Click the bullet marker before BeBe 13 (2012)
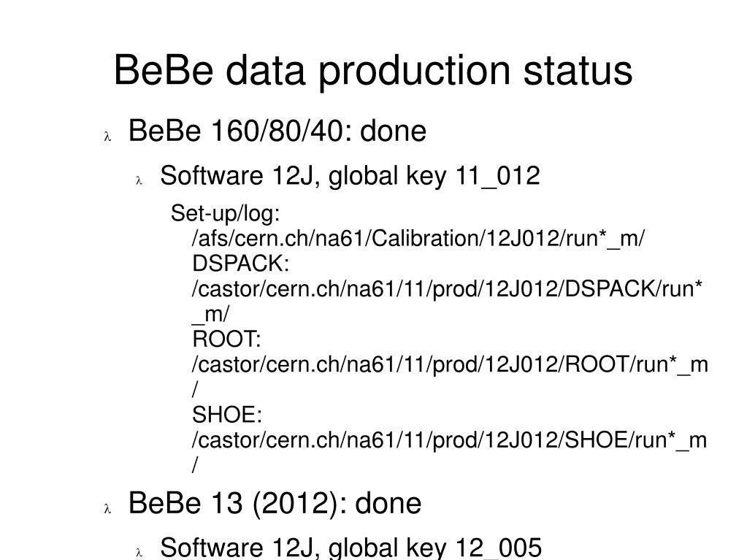The image size is (747, 560). click(107, 509)
